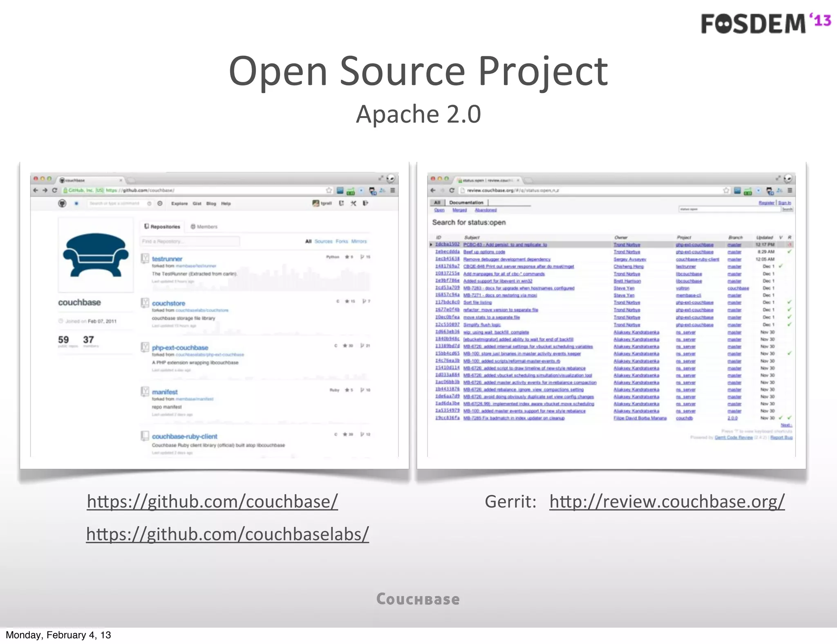Reload the review.couchbase.org page
The width and height of the screenshot is (837, 644).
click(452, 190)
